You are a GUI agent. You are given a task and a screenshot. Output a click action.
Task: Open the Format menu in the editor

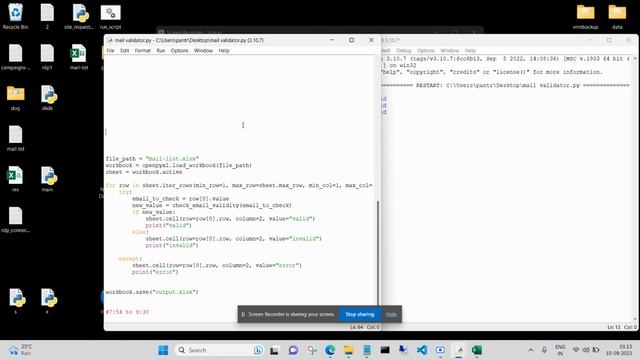142,51
